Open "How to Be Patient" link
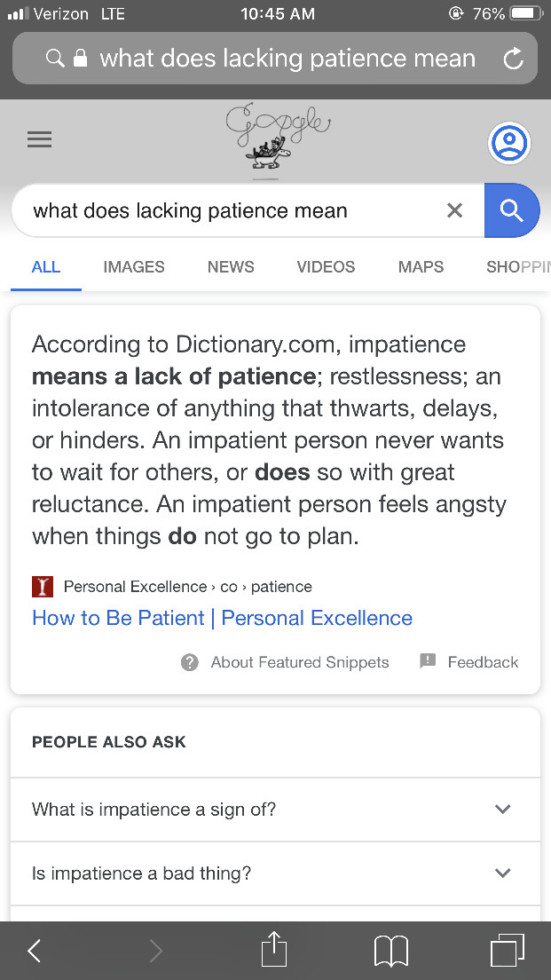 (x=222, y=618)
